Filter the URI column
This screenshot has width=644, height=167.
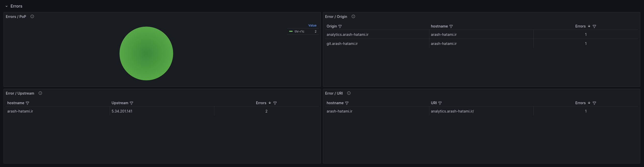pos(440,103)
